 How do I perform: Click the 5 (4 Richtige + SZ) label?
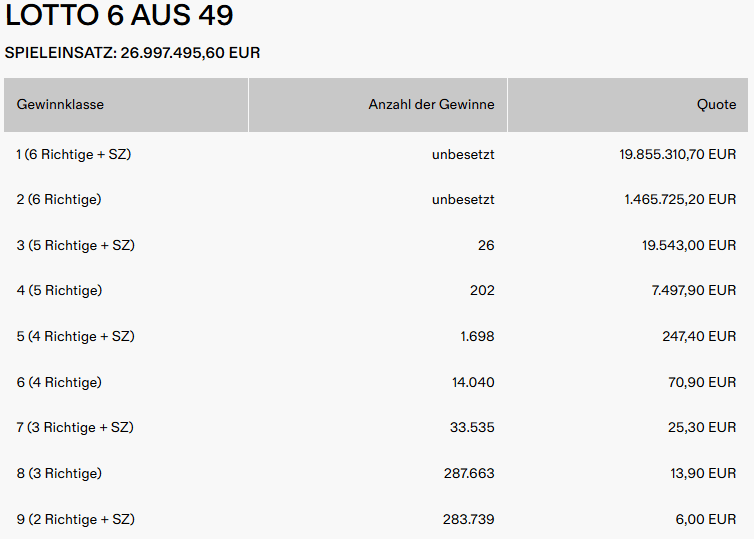(75, 337)
